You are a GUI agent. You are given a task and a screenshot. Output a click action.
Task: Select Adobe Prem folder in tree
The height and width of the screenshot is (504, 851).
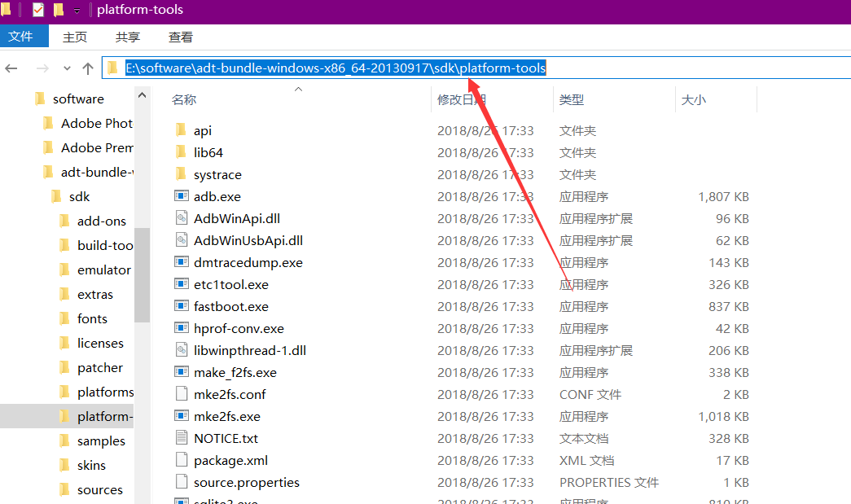97,147
